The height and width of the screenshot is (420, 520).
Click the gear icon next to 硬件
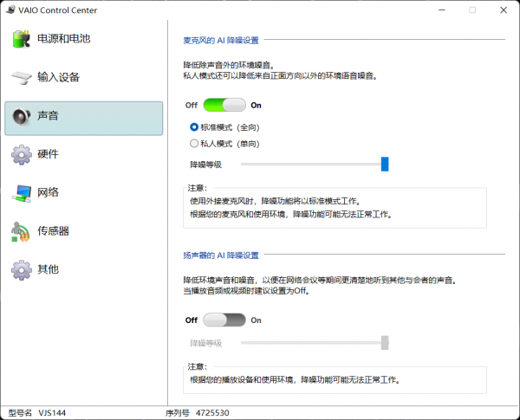point(22,154)
